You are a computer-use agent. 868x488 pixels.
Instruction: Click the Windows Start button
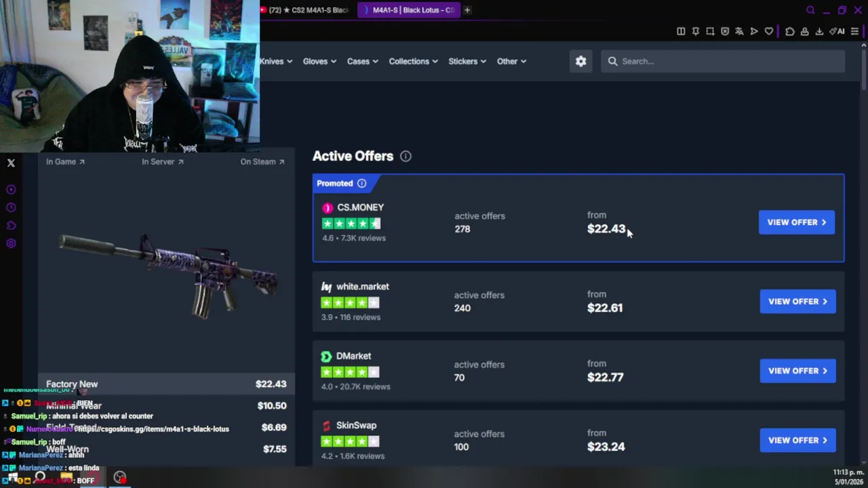[x=14, y=478]
